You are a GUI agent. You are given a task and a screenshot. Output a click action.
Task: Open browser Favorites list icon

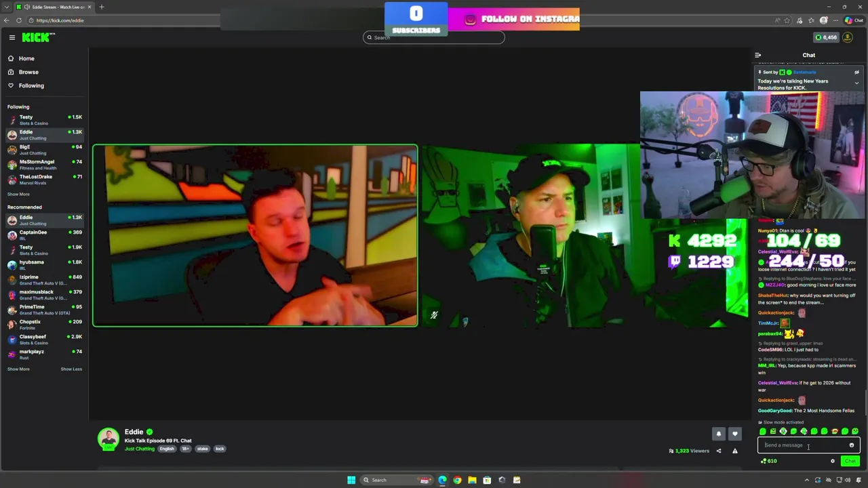click(811, 20)
